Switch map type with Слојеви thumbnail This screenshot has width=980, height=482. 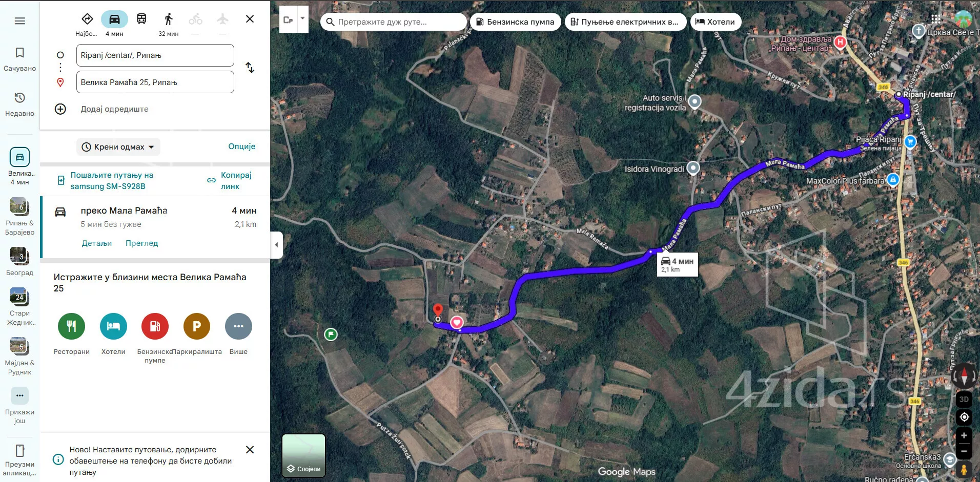[x=304, y=456]
